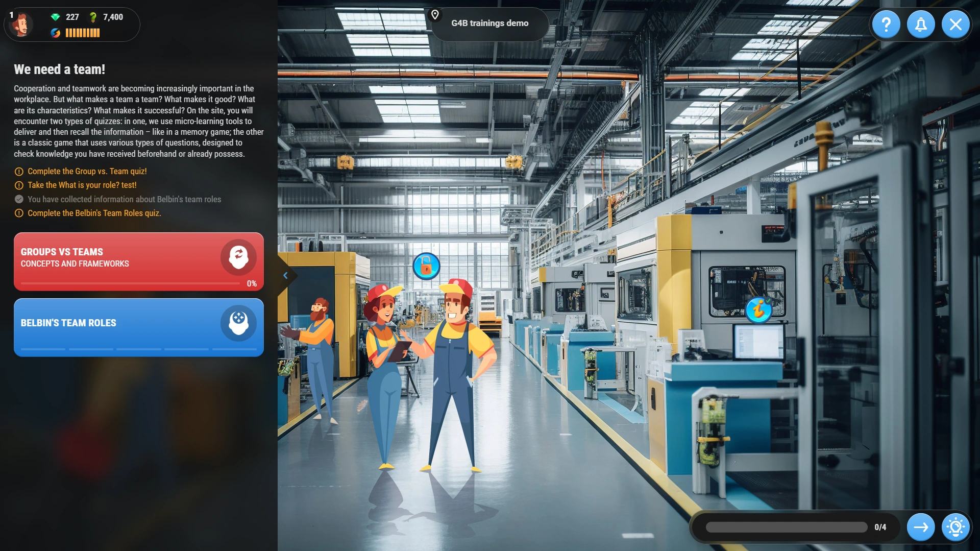The image size is (980, 551).
Task: Open the help question mark button
Action: (886, 24)
